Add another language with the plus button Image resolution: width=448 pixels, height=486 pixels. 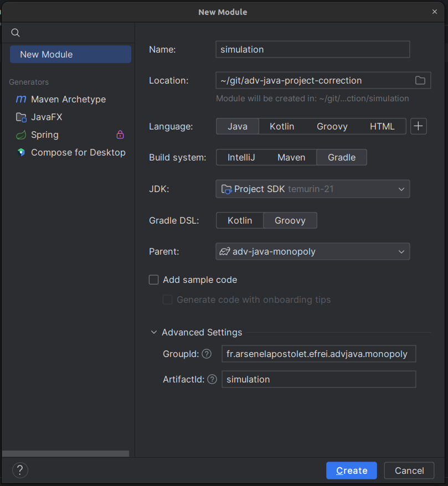click(418, 126)
